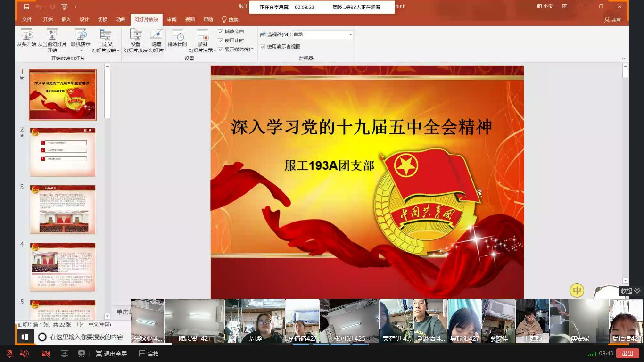
Task: Click the red 退出 leave meeting button
Action: pos(627,354)
